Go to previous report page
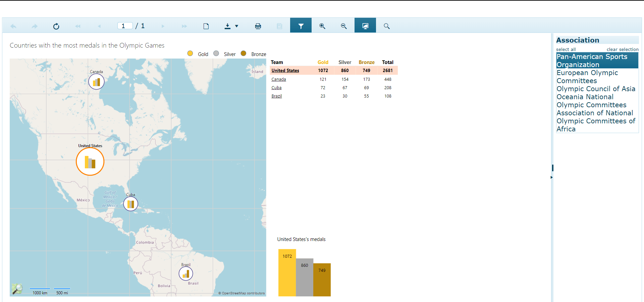This screenshot has width=644, height=302. click(x=99, y=26)
